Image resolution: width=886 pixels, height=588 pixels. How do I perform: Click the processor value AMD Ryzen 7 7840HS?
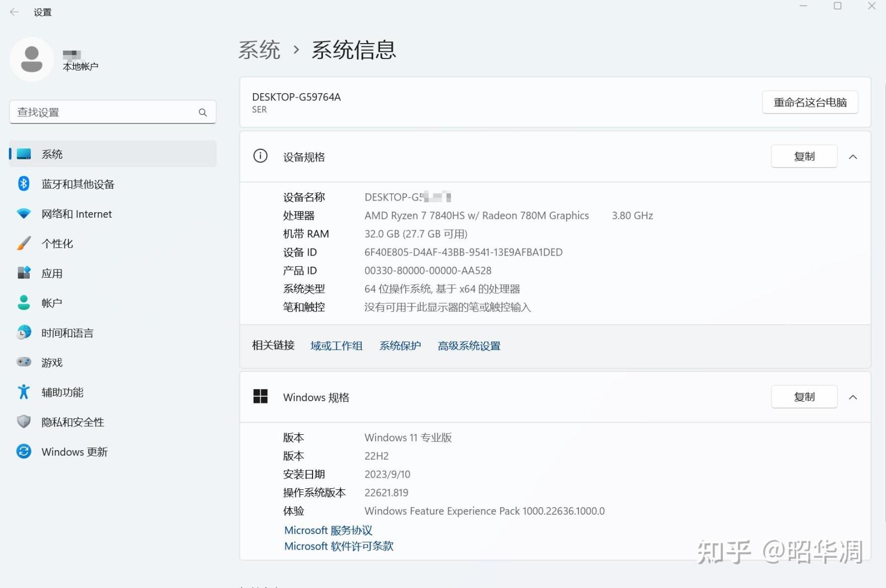[476, 215]
